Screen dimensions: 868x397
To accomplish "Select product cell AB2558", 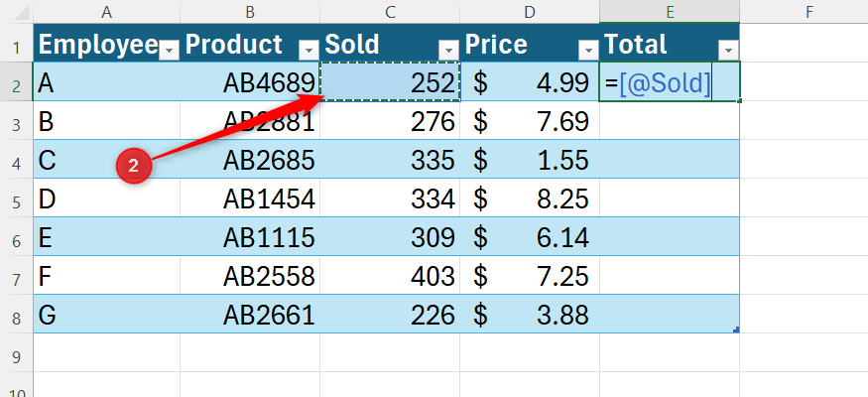I will coord(250,276).
